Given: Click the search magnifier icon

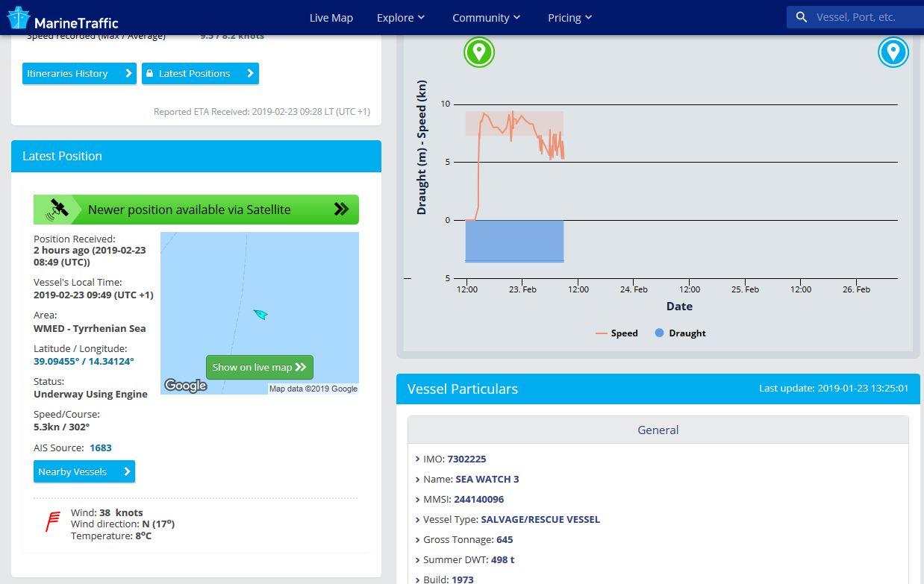Looking at the screenshot, I should pos(802,17).
